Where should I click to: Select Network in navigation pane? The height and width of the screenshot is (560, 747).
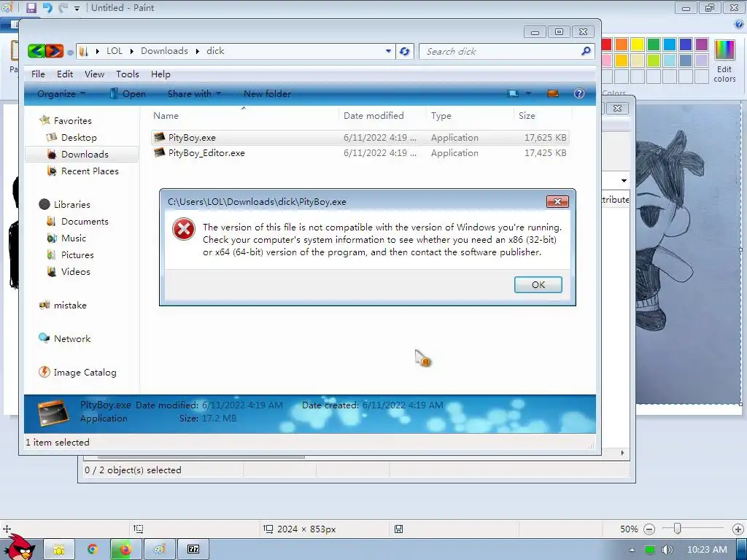tap(72, 338)
